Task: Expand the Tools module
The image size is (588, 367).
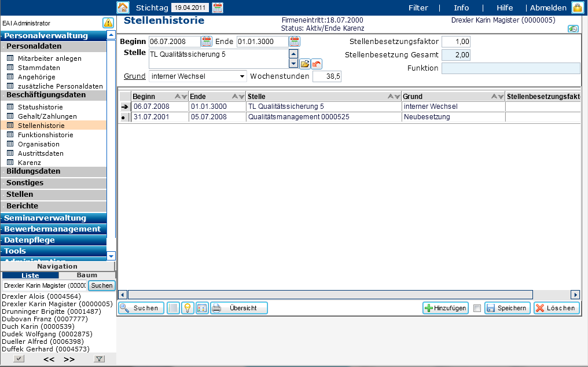Action: point(54,251)
